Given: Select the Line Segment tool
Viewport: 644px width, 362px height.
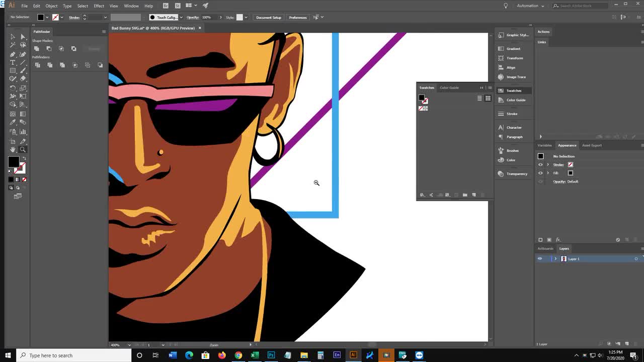Looking at the screenshot, I should (23, 62).
